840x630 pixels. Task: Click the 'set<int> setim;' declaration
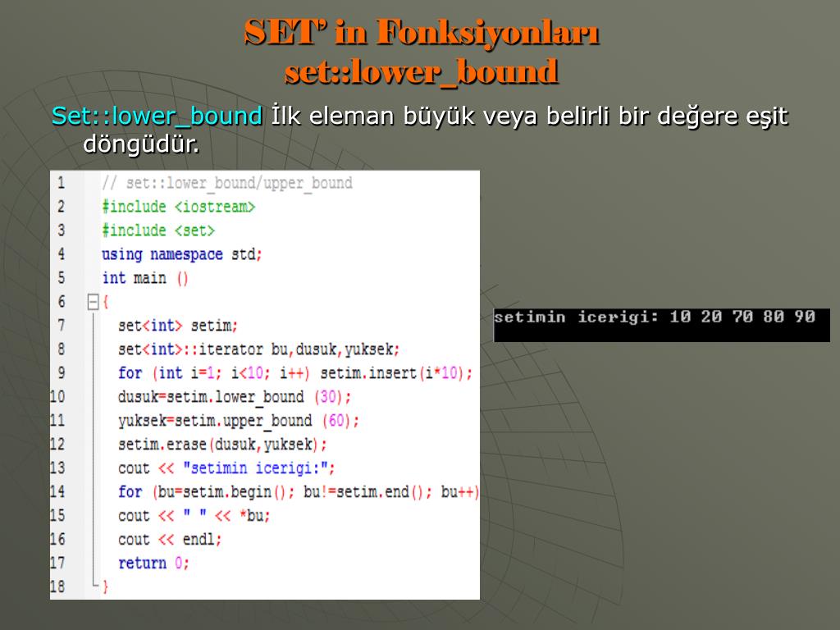click(x=178, y=326)
